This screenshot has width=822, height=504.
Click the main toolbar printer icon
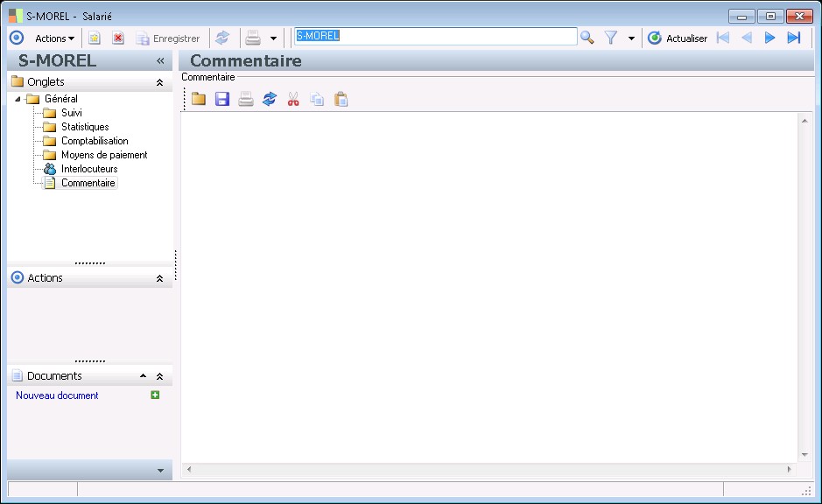pos(253,38)
